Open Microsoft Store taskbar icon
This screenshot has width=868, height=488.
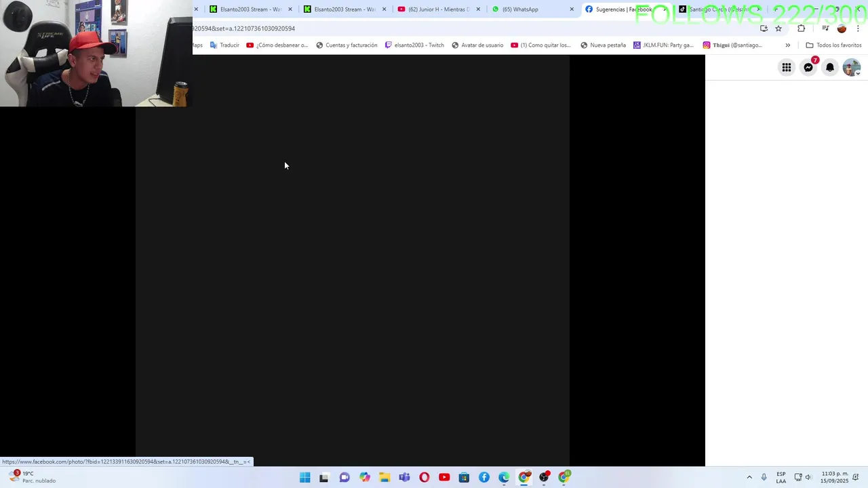pyautogui.click(x=464, y=477)
